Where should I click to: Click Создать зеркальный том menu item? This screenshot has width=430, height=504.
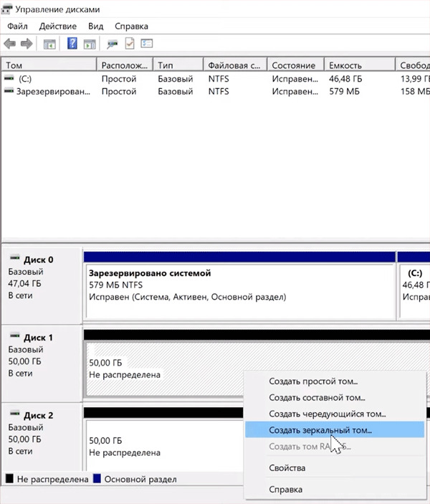(x=320, y=430)
